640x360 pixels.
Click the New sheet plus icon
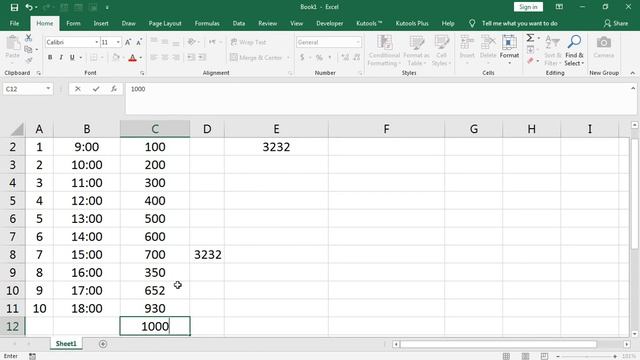(x=103, y=344)
